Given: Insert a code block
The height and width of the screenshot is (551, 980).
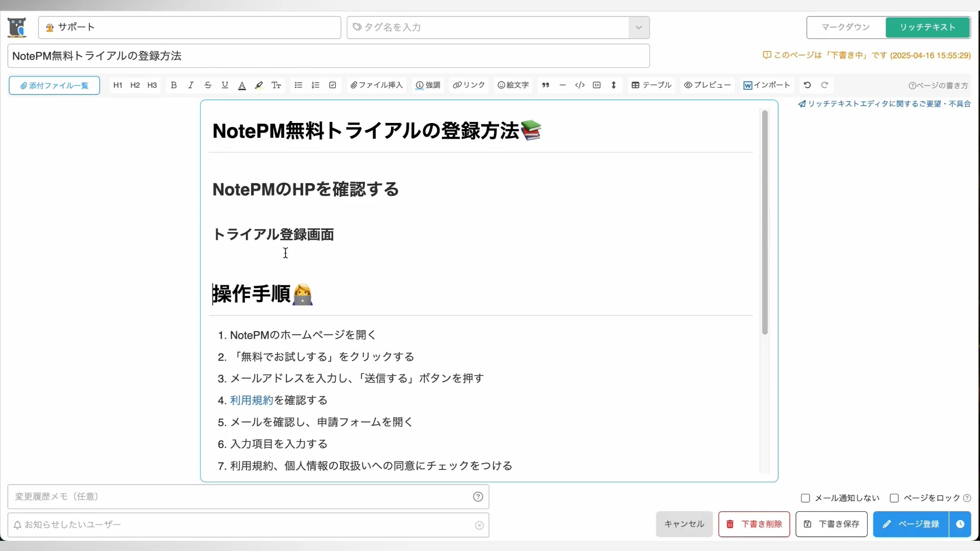Looking at the screenshot, I should [x=597, y=85].
